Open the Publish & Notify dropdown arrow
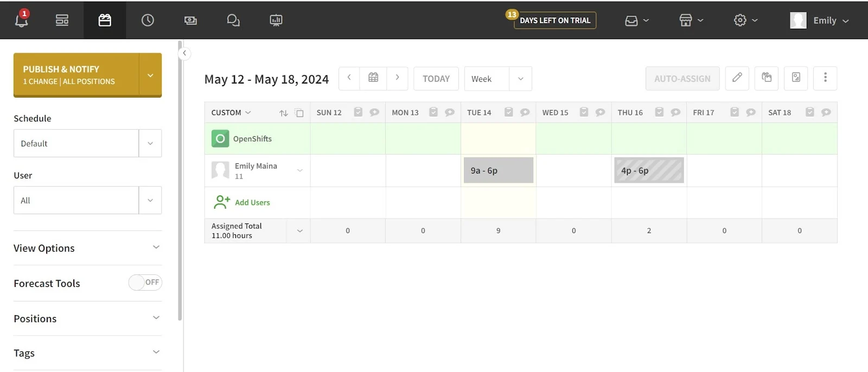This screenshot has height=372, width=868. pyautogui.click(x=150, y=75)
